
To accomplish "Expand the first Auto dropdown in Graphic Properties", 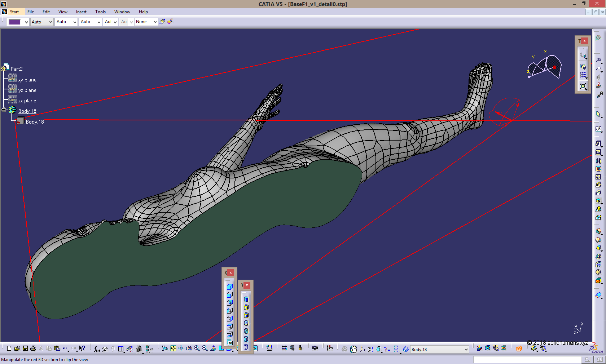I will 50,22.
